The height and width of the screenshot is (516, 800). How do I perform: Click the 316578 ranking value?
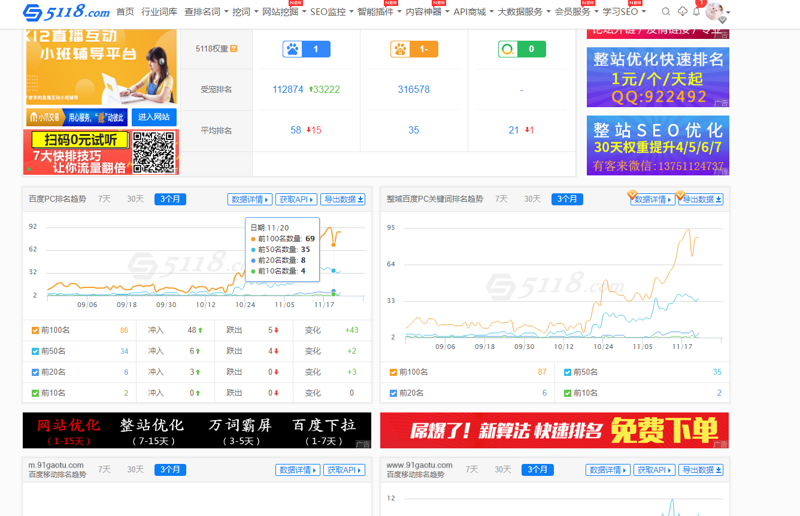(x=414, y=89)
